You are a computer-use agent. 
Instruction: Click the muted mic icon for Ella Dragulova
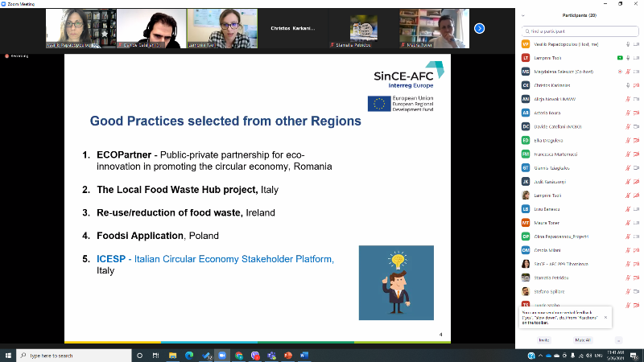[626, 140]
